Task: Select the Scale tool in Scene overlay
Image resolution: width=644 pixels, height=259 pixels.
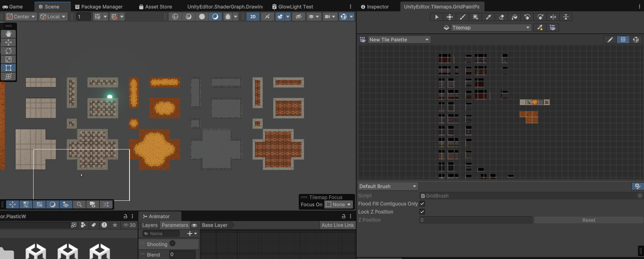Action: coord(9,59)
